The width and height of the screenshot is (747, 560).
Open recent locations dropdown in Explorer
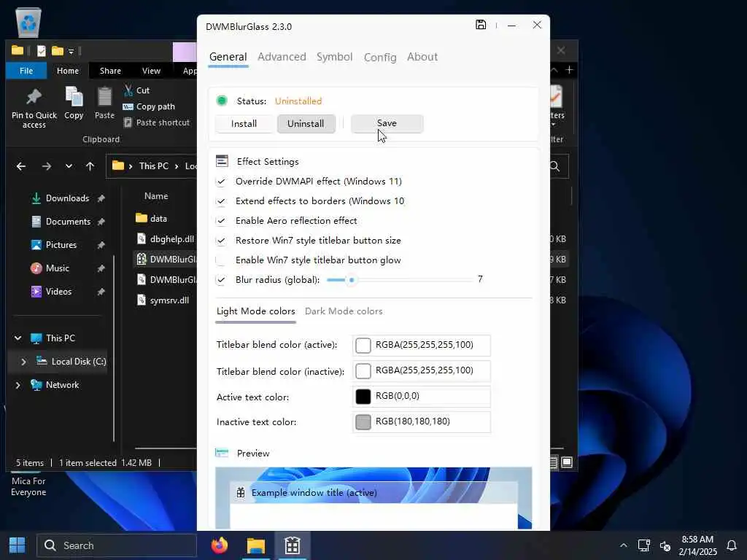[69, 166]
